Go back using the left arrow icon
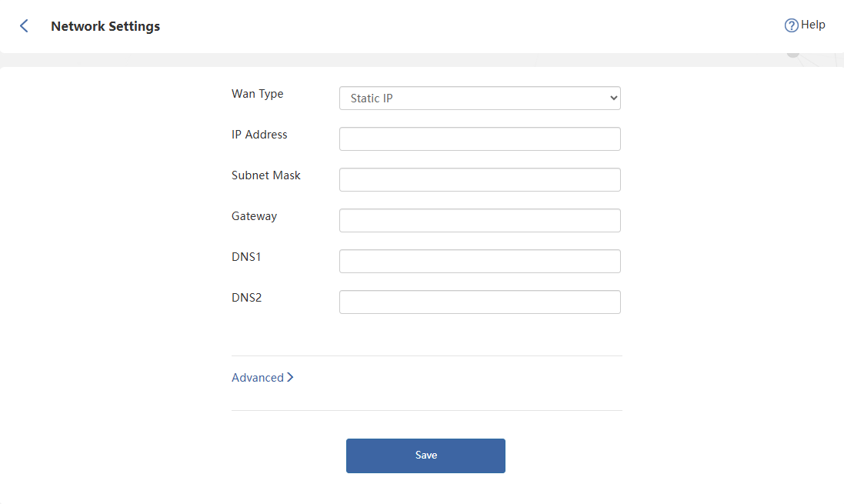 pyautogui.click(x=24, y=26)
